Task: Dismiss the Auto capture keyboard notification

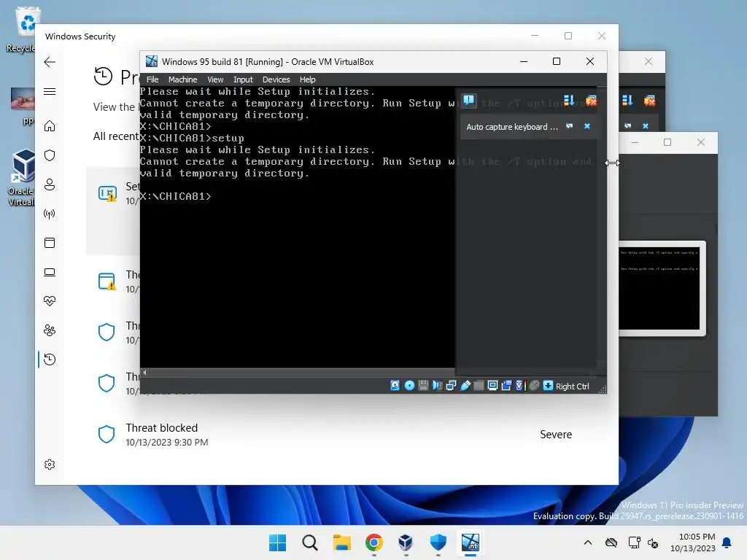Action: click(x=587, y=126)
